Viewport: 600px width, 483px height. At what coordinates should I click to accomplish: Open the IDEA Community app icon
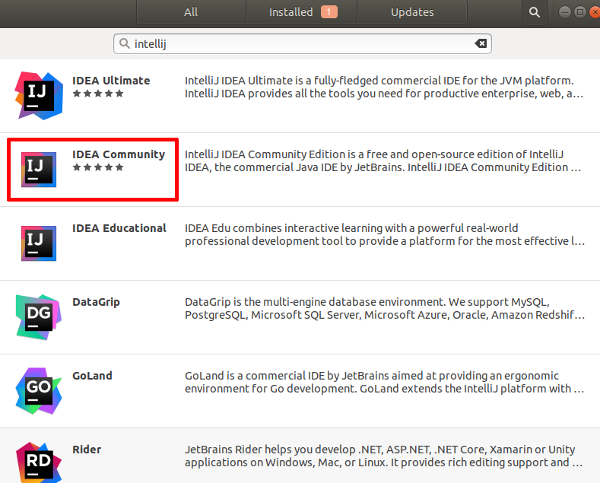pyautogui.click(x=39, y=169)
